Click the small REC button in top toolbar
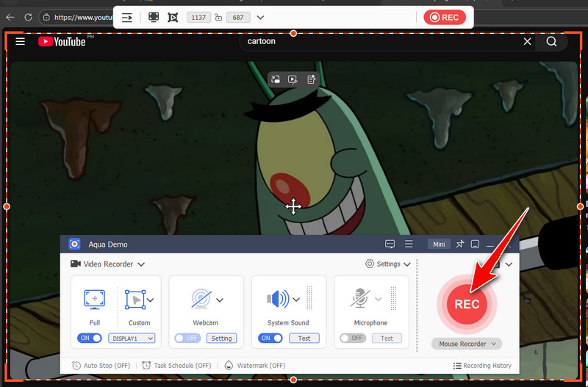The height and width of the screenshot is (387, 588). [x=445, y=17]
